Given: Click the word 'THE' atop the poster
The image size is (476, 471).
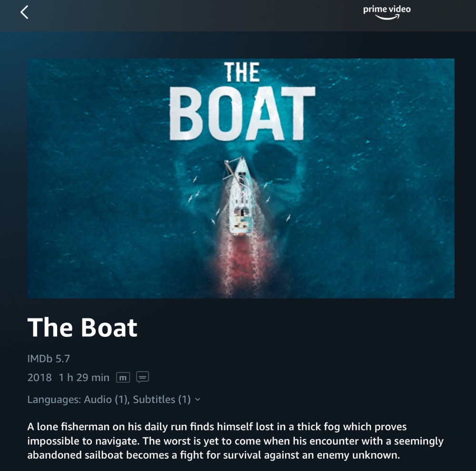Looking at the screenshot, I should (x=242, y=72).
